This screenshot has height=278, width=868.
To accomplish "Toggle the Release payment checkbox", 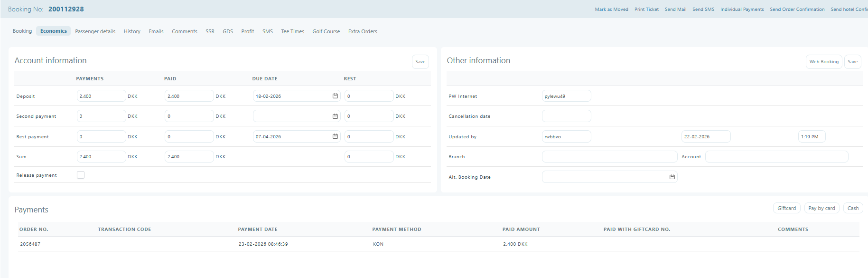I will [x=81, y=175].
